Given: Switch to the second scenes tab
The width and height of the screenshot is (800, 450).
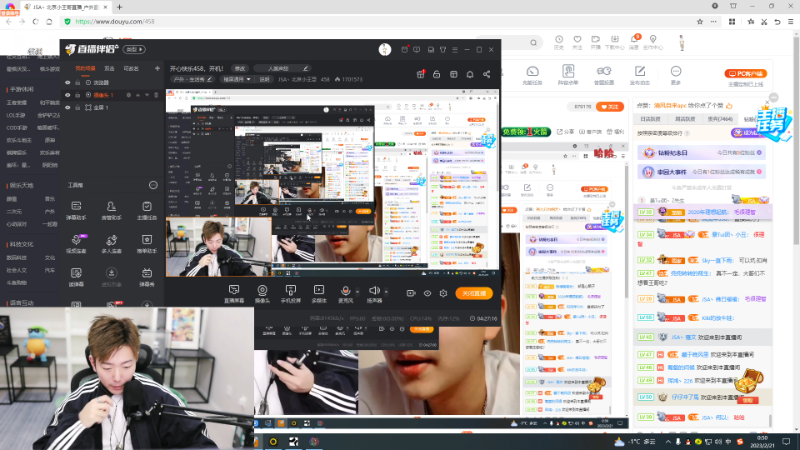Looking at the screenshot, I should pyautogui.click(x=109, y=68).
